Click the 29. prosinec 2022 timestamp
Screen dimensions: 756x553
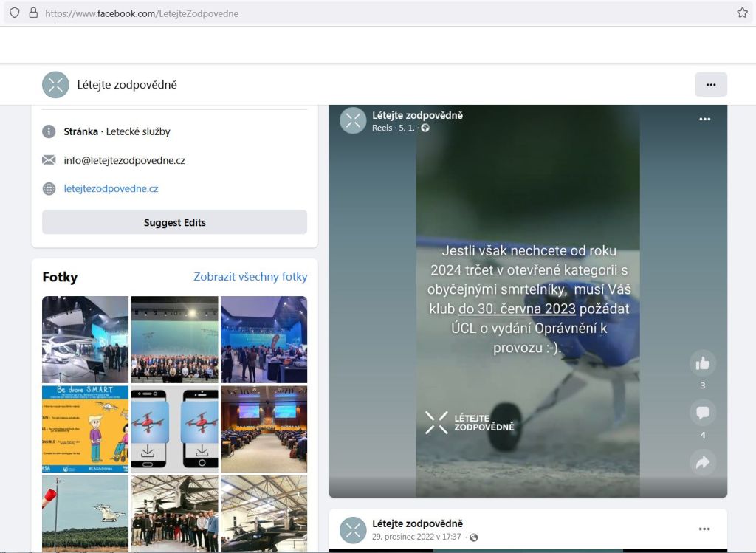417,537
